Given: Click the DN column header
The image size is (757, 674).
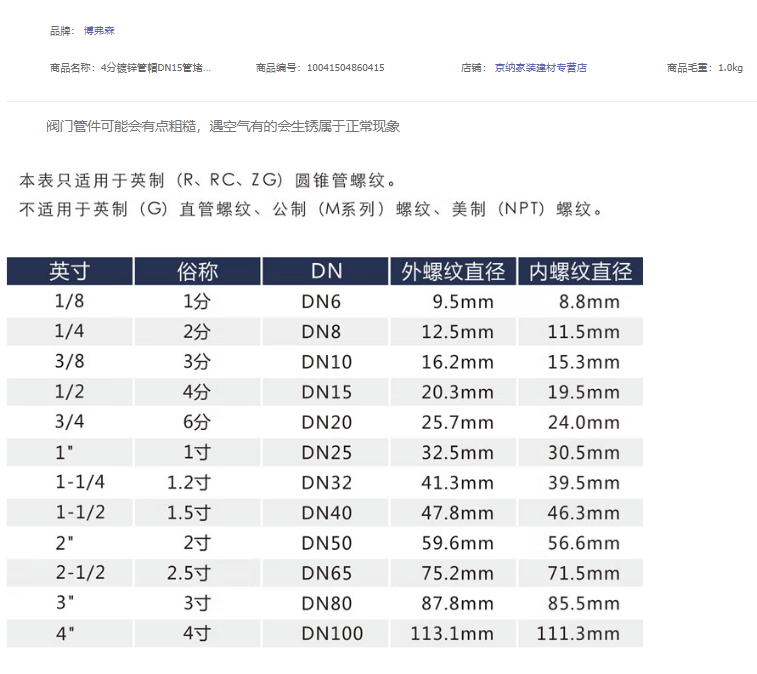Looking at the screenshot, I should click(326, 271).
